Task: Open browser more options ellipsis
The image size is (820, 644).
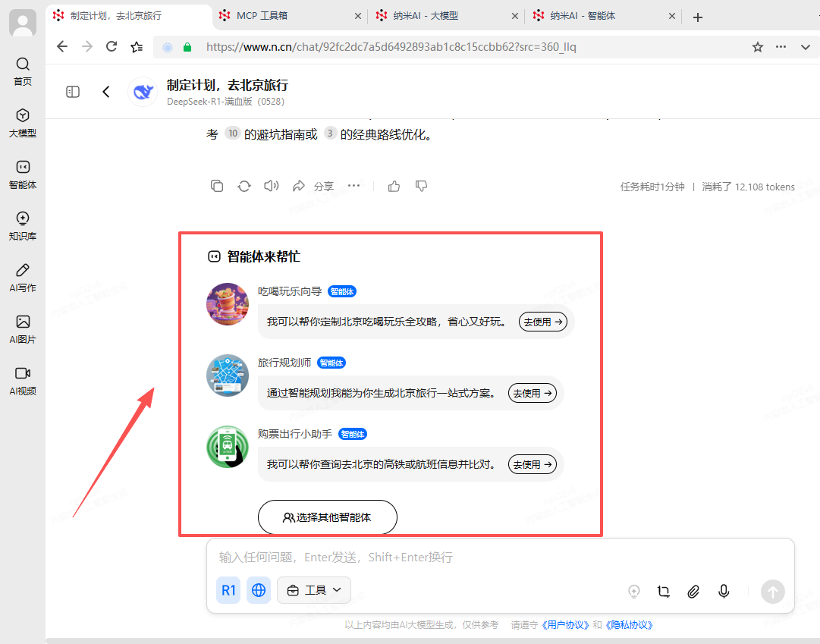Action: (781, 46)
